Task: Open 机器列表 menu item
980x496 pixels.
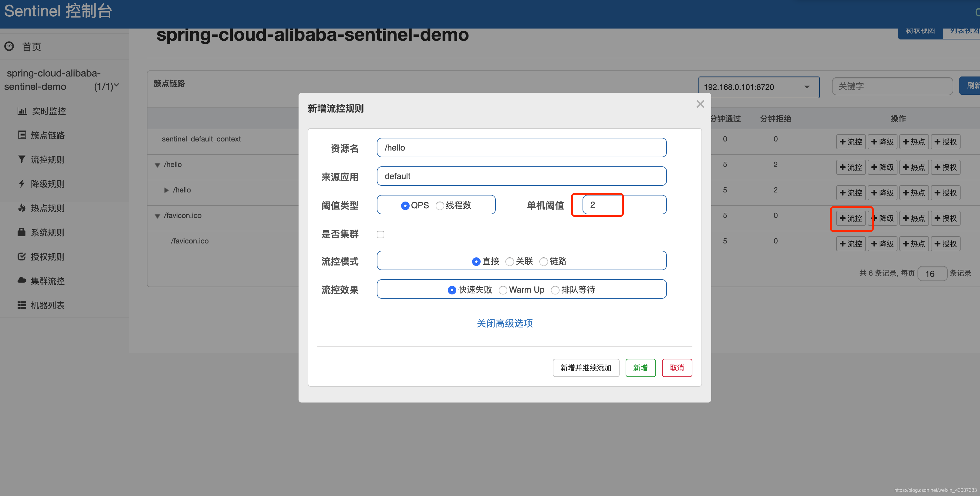Action: 48,305
